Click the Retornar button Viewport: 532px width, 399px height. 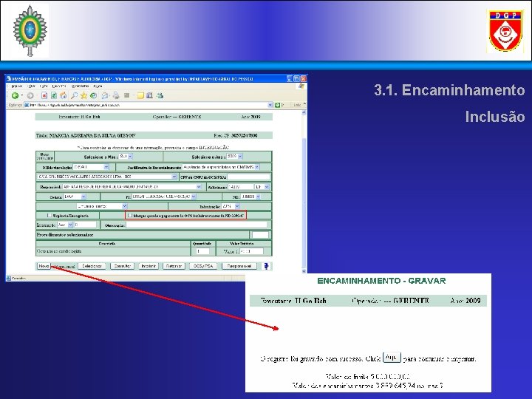[x=174, y=266]
